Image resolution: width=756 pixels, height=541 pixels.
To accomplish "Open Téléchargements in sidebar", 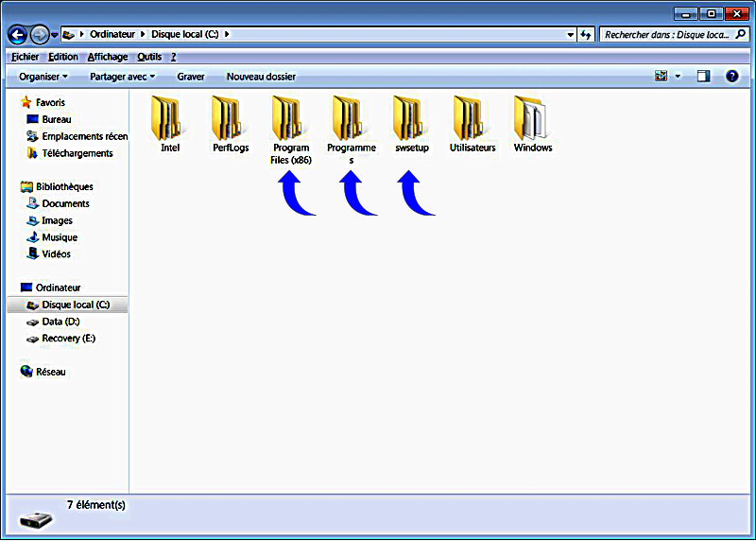I will point(77,153).
